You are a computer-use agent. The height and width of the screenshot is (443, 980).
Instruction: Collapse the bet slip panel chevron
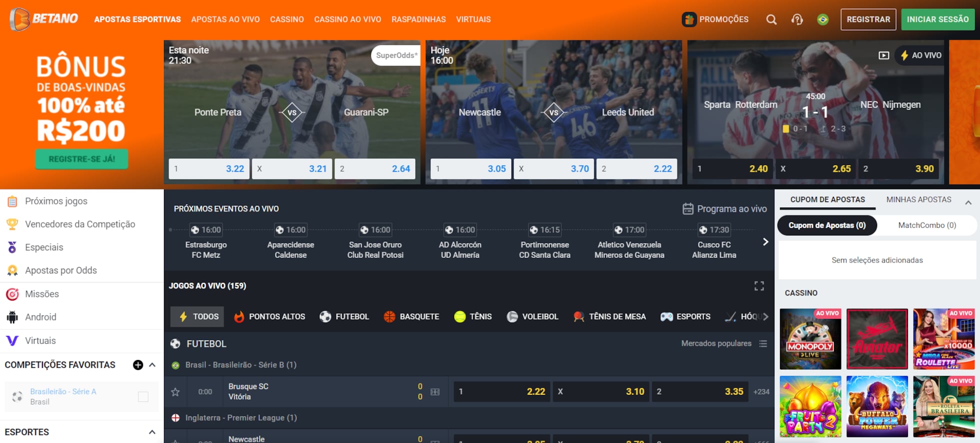coord(968,202)
